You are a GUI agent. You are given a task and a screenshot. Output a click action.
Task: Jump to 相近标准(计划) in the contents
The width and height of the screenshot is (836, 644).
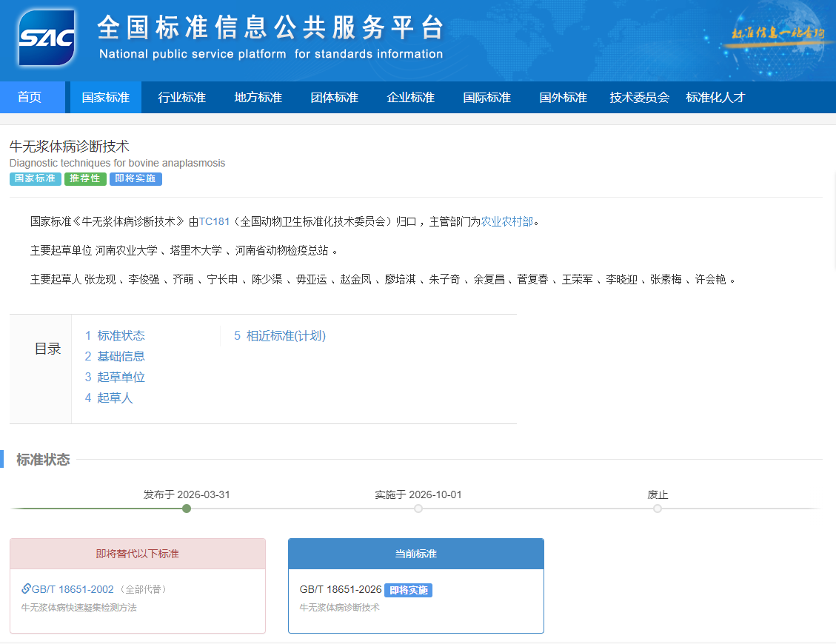(x=285, y=336)
